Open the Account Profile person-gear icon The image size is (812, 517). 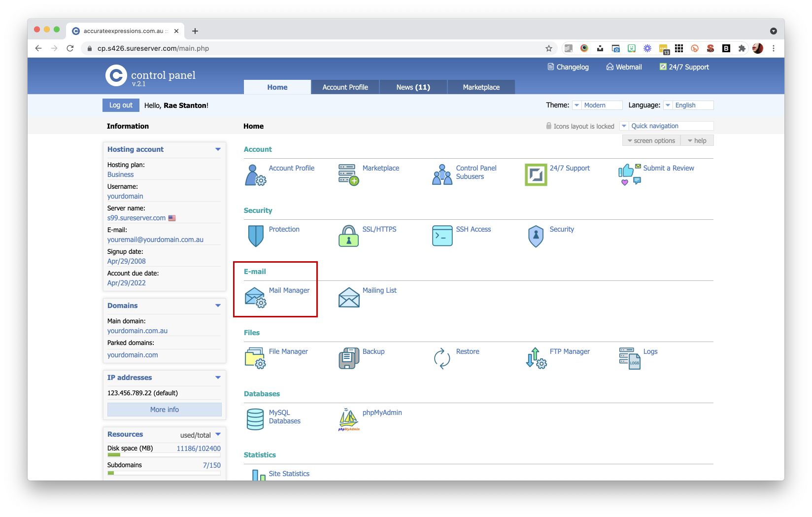[255, 175]
